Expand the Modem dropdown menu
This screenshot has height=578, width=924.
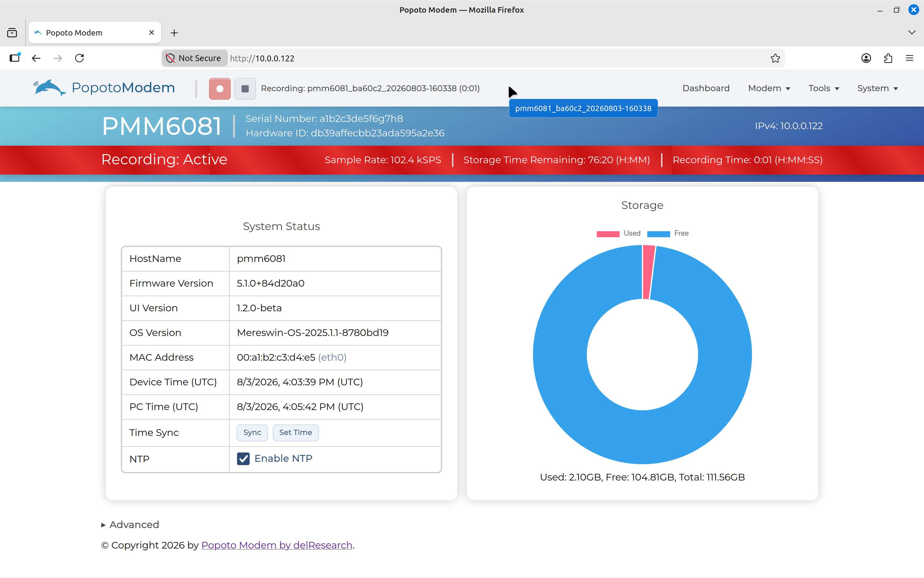coord(769,88)
